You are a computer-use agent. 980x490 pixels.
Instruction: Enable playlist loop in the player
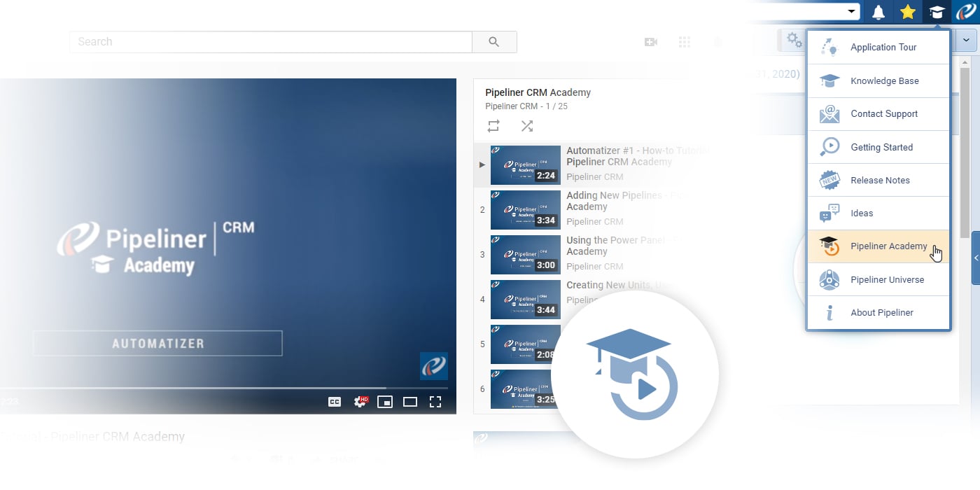[x=493, y=126]
